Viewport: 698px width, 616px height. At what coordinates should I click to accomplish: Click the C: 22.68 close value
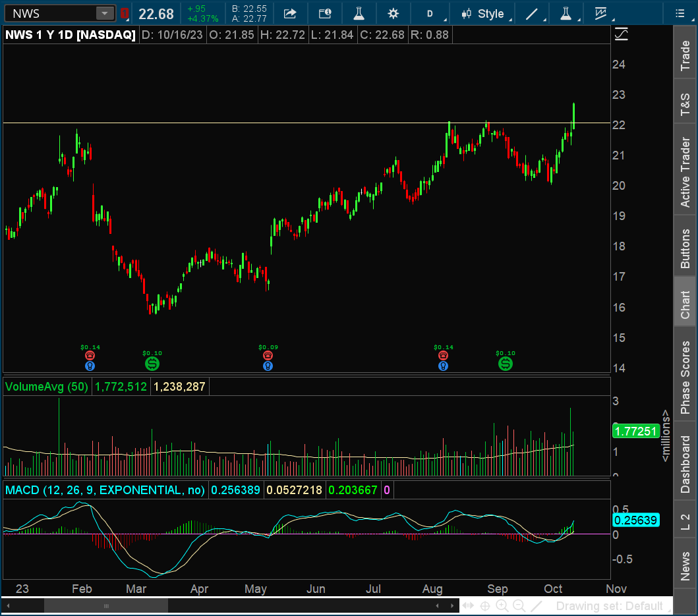[382, 35]
